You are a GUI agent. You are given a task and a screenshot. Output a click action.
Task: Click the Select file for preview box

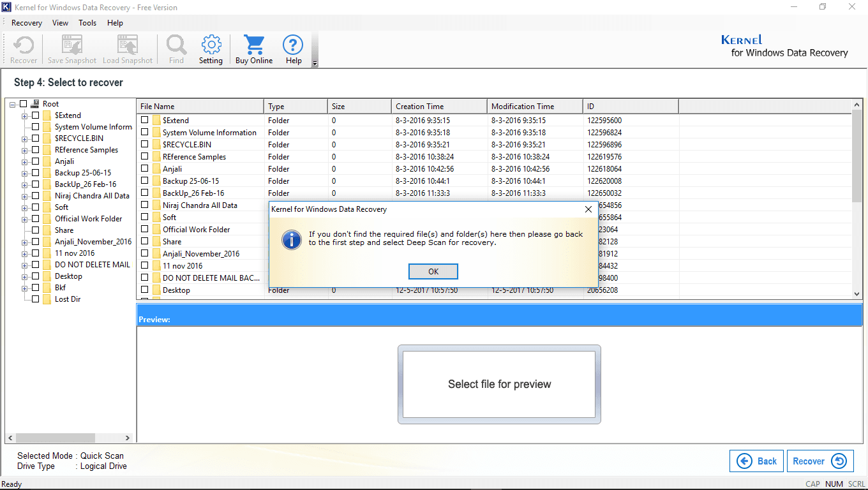pyautogui.click(x=499, y=384)
